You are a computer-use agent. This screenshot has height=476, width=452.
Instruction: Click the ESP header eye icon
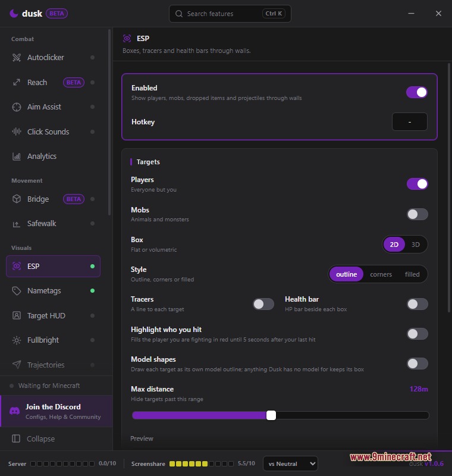(127, 39)
